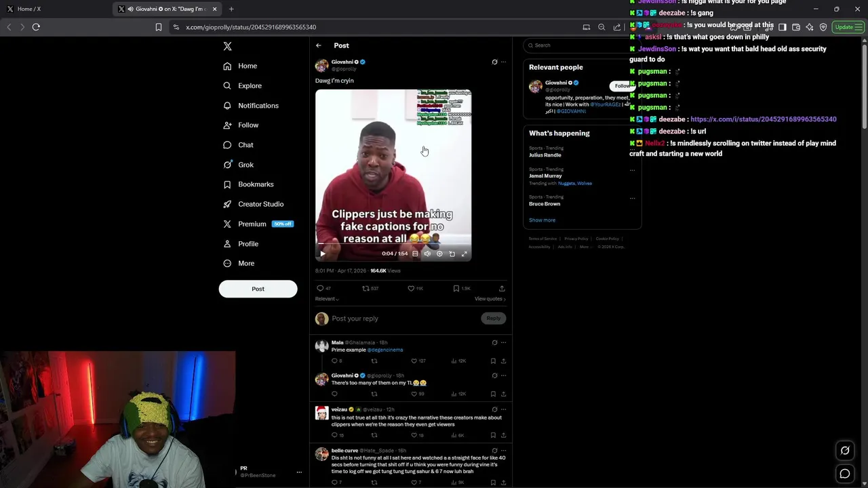Click the Grok floating button bottom right
This screenshot has width=868, height=488.
(x=845, y=450)
